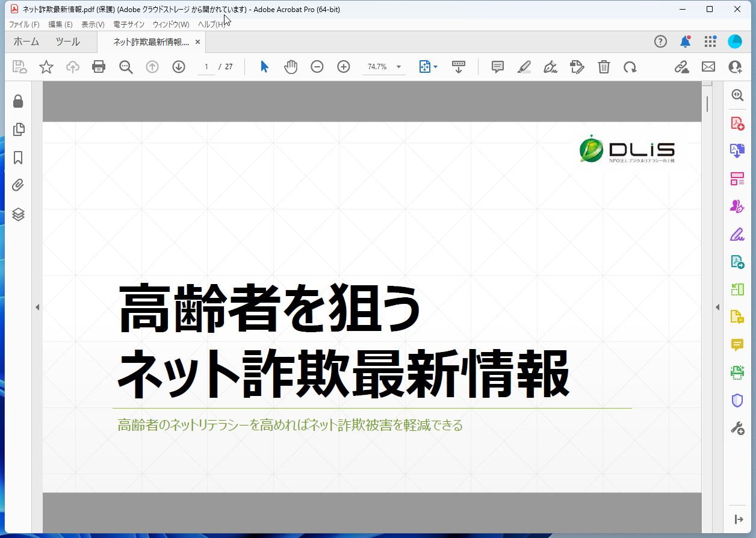Click the zoom out minus control
Viewport: 756px width, 538px height.
pos(317,67)
